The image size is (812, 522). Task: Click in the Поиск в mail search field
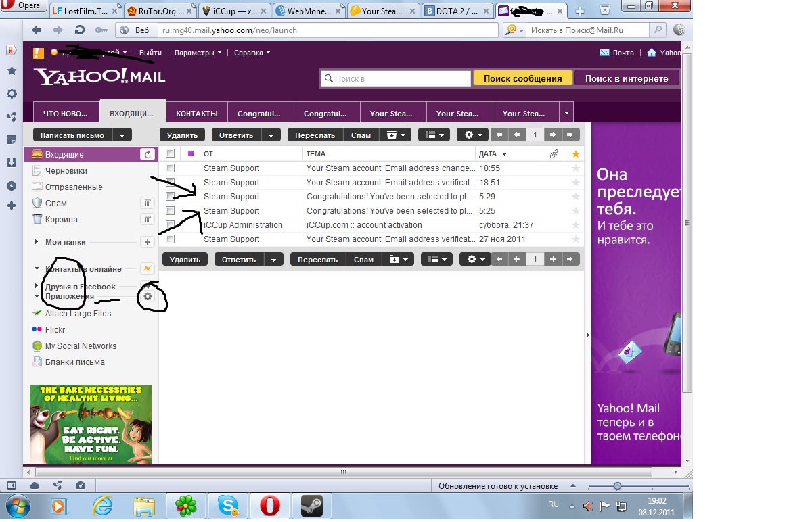pyautogui.click(x=396, y=78)
